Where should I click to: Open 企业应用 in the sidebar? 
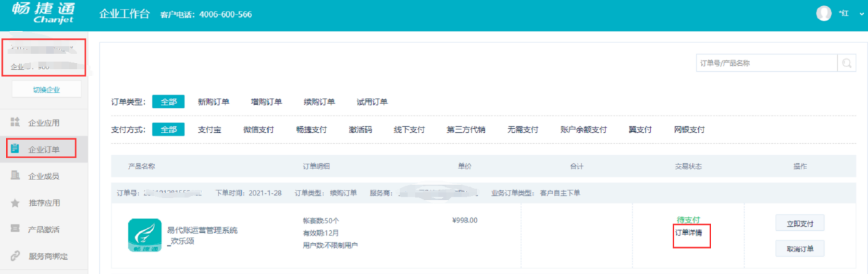pyautogui.click(x=44, y=123)
